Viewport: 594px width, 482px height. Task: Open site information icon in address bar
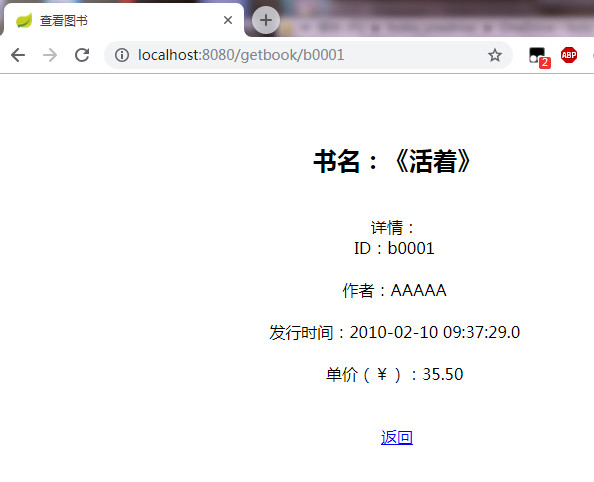point(122,55)
